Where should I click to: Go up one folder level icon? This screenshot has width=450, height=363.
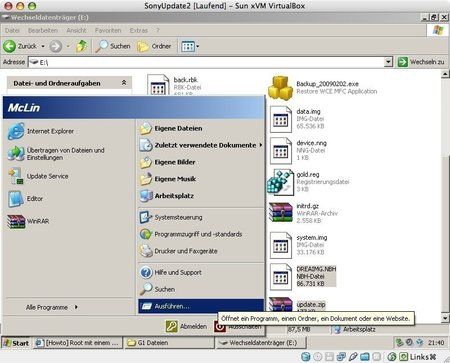[81, 46]
